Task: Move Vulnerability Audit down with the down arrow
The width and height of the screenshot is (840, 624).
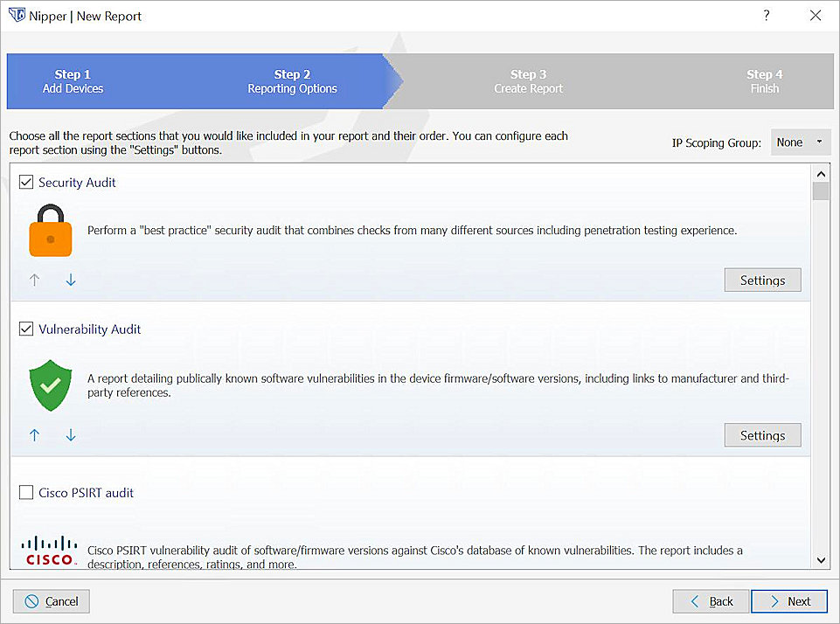Action: [71, 435]
